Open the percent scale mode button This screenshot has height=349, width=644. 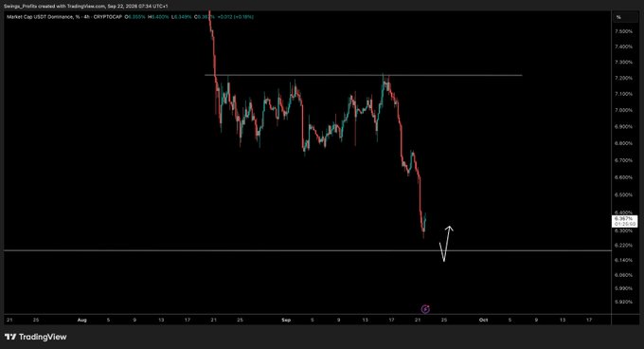[618, 17]
